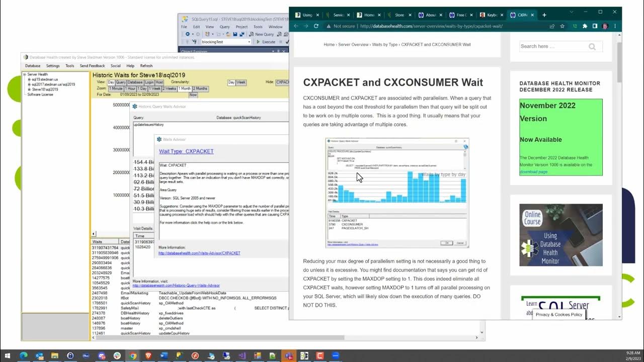Open Microsoft Word from the taskbar

[164, 356]
